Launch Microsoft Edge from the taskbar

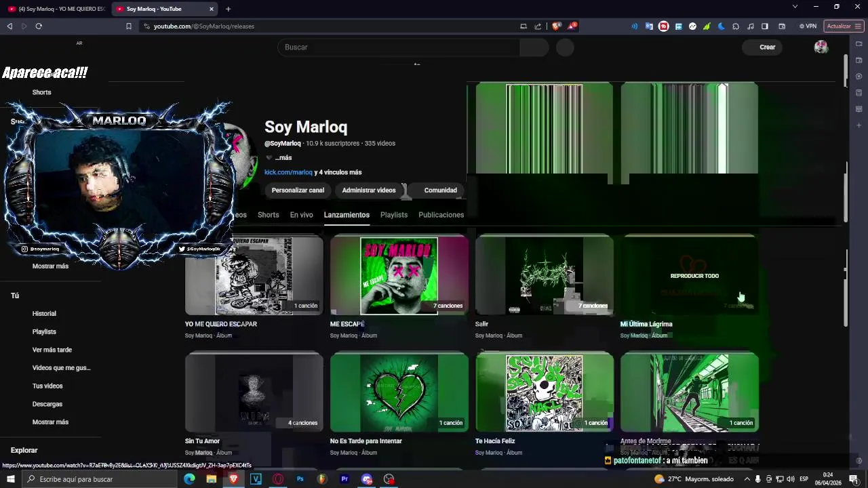(x=189, y=479)
